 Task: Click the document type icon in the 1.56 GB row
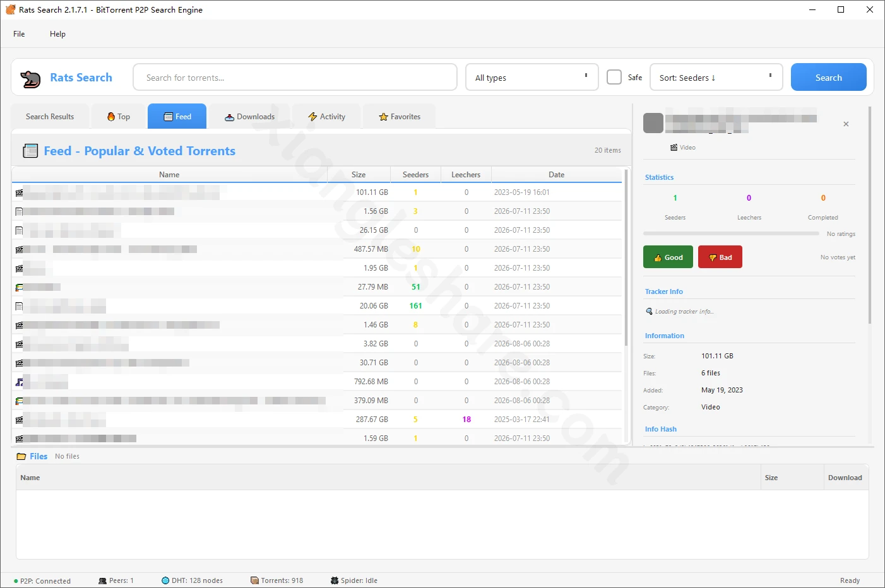[19, 211]
